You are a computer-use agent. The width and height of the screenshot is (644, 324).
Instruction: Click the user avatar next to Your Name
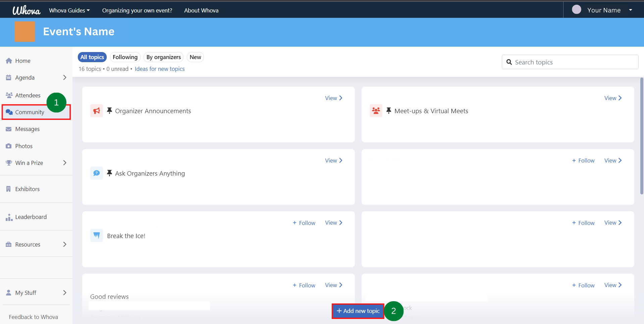[576, 10]
